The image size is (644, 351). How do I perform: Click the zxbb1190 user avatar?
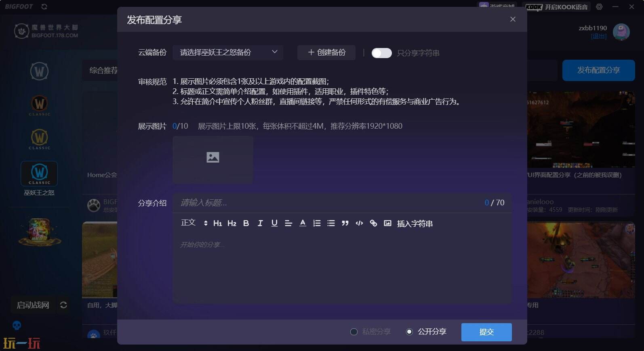click(621, 31)
